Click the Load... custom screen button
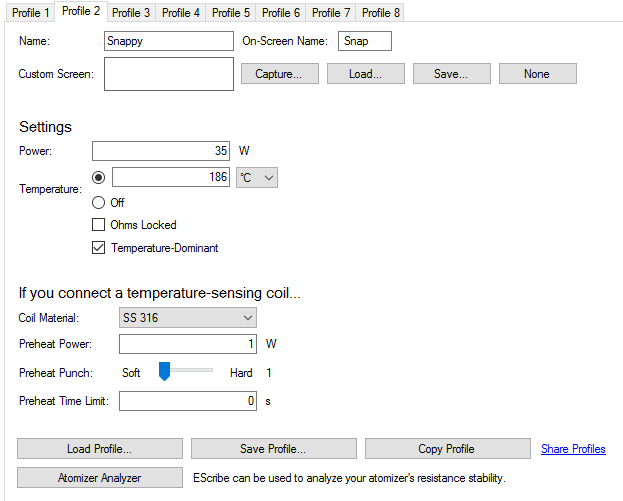Screen dimensions: 623x501 coord(364,74)
